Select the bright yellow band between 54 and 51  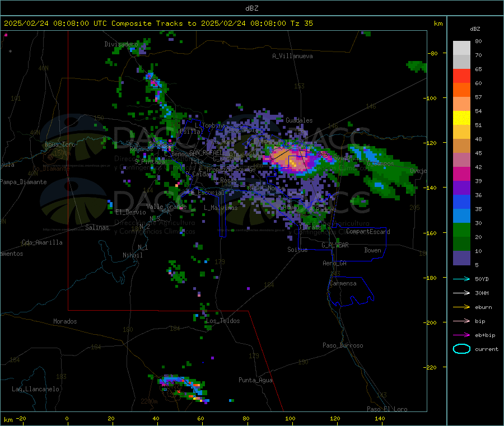coord(461,118)
